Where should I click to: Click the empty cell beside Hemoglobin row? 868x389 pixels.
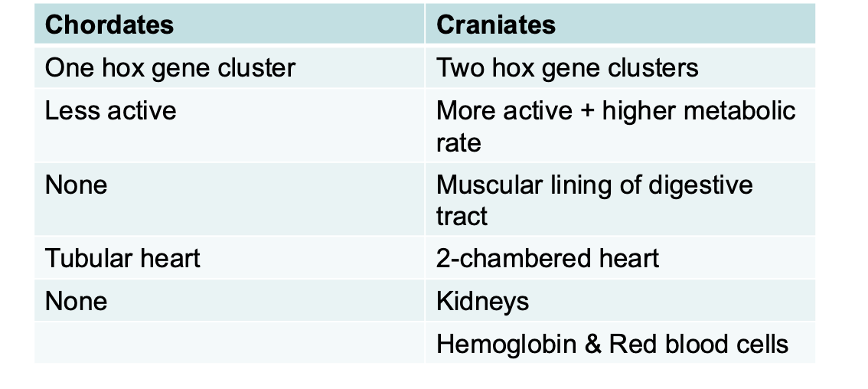[230, 343]
